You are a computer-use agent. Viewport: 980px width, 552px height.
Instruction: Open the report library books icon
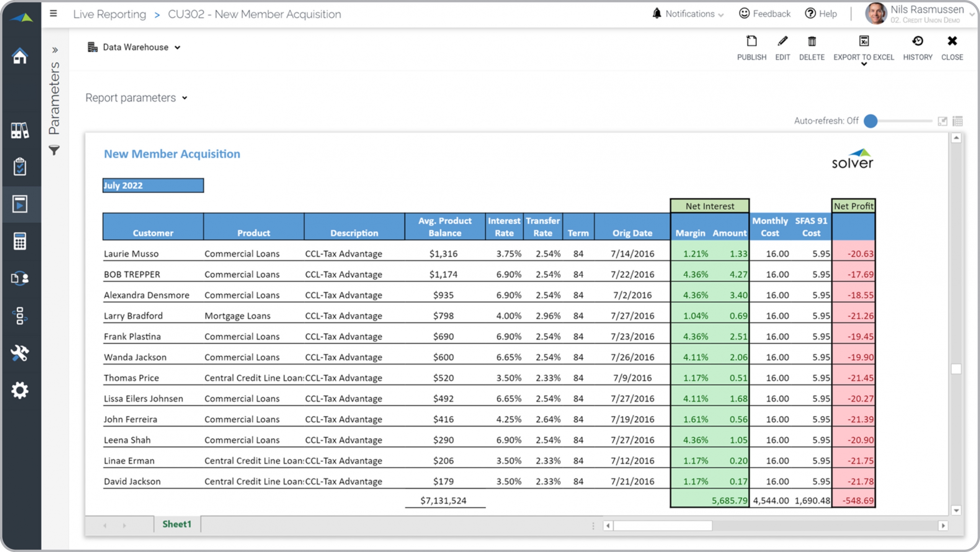point(20,130)
